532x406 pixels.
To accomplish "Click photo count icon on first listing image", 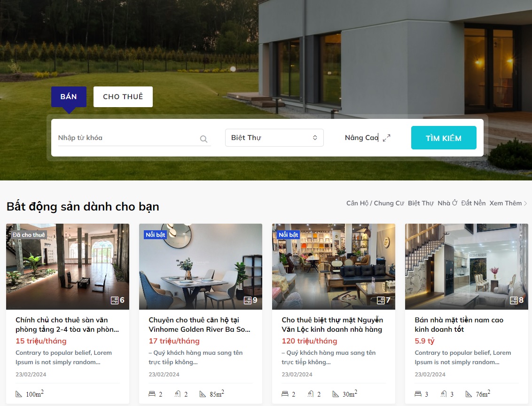I will pyautogui.click(x=115, y=300).
